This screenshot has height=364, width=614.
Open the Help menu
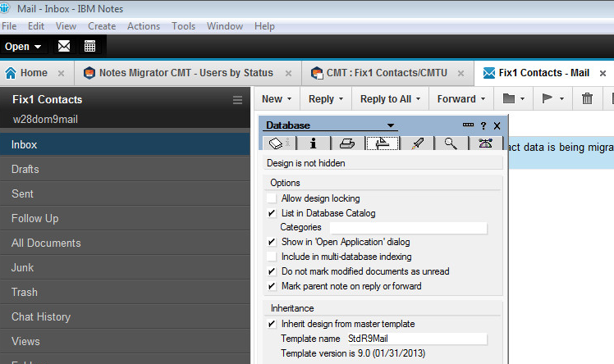point(264,26)
